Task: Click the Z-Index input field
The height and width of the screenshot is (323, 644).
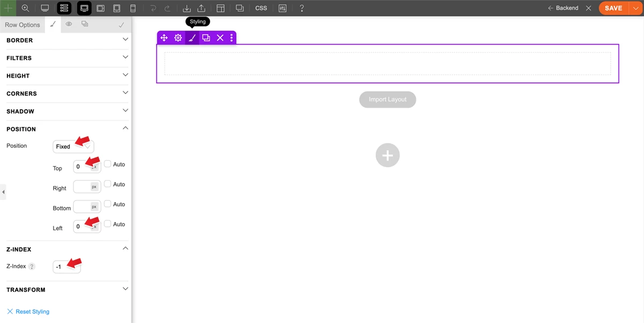Action: click(67, 267)
